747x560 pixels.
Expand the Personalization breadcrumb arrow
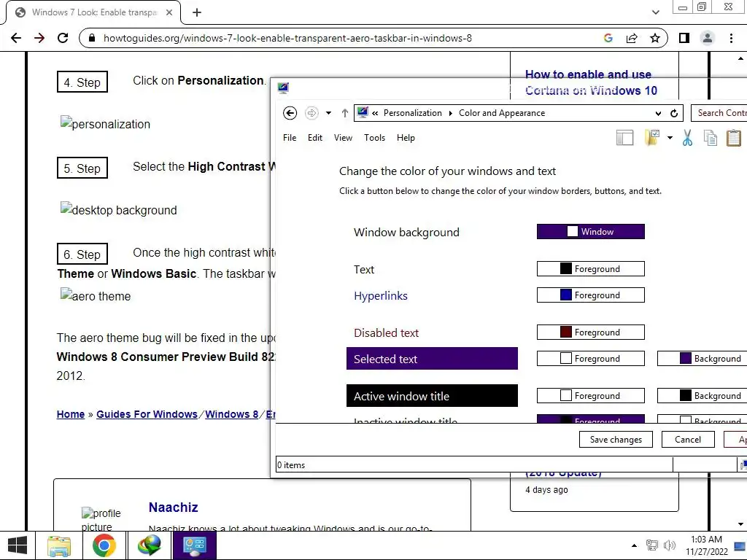click(x=451, y=113)
